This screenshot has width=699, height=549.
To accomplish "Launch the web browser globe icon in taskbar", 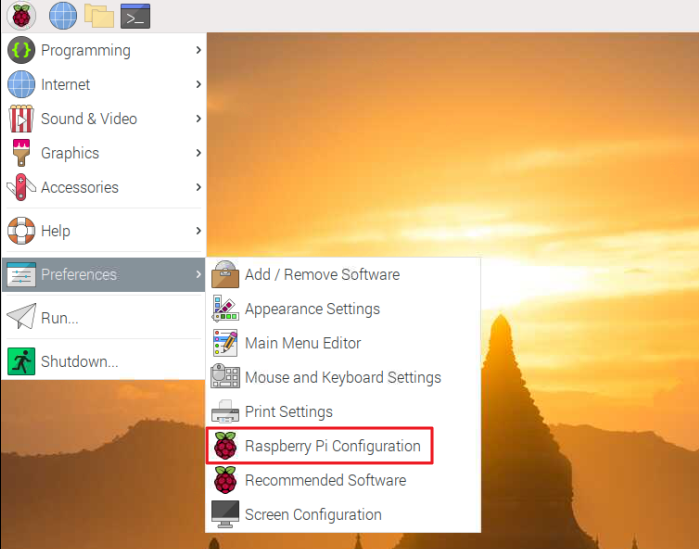I will [x=62, y=16].
